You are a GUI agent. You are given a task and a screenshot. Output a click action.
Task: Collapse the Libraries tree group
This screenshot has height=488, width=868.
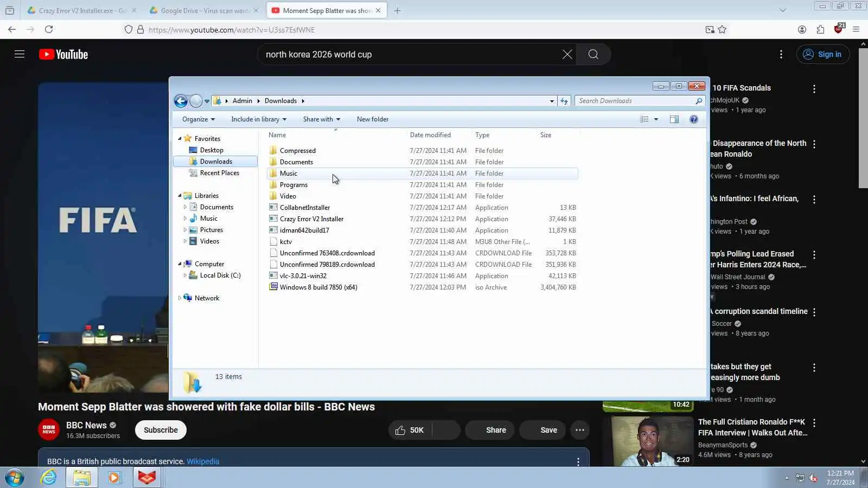click(x=180, y=196)
